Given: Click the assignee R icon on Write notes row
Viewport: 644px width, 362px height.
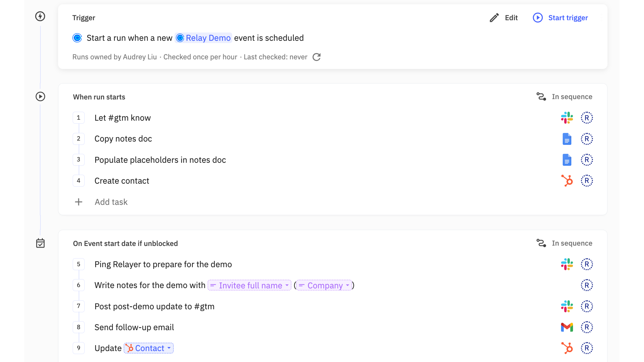Looking at the screenshot, I should 587,285.
